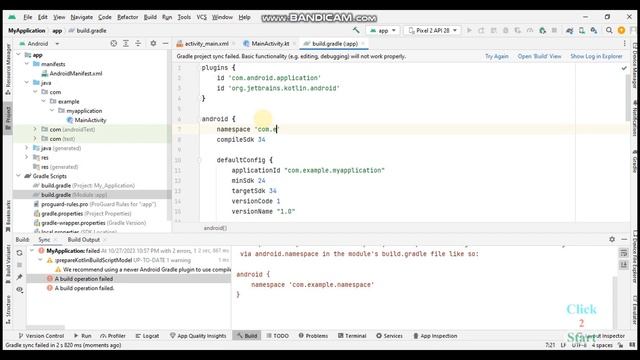This screenshot has height=360, width=640.
Task: Collapse the Gradle Scripts node
Action: click(x=18, y=176)
